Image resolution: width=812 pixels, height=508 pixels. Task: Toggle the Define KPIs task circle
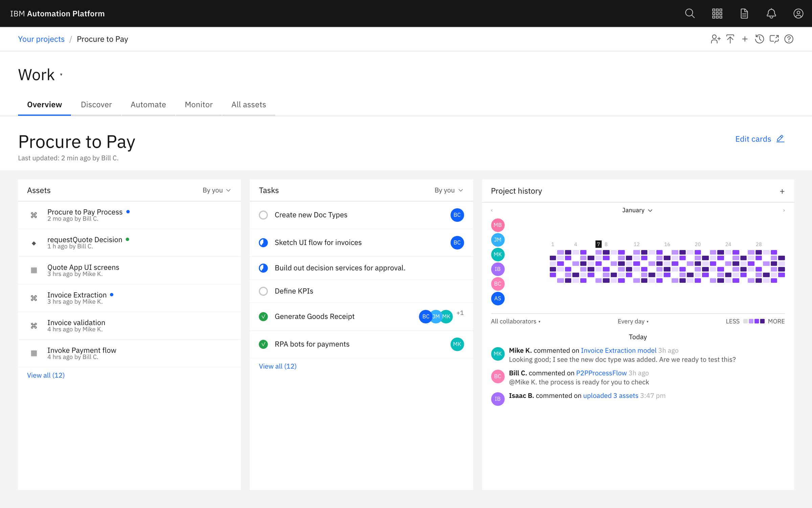263,291
